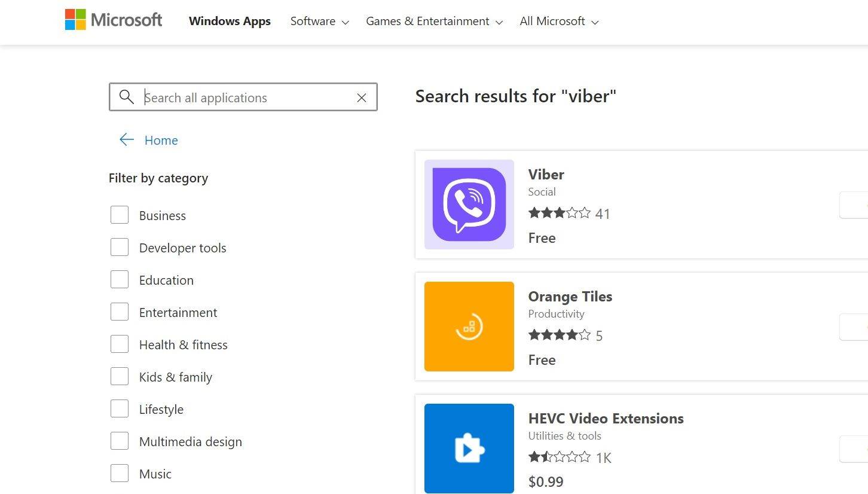Click the Social category text
The image size is (868, 494).
[x=542, y=191]
